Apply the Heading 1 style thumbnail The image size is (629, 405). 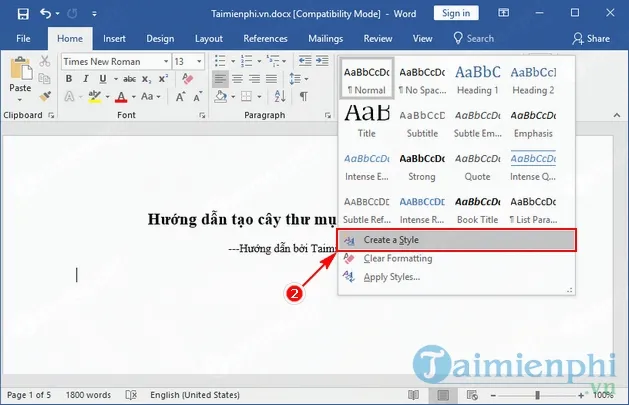(476, 78)
